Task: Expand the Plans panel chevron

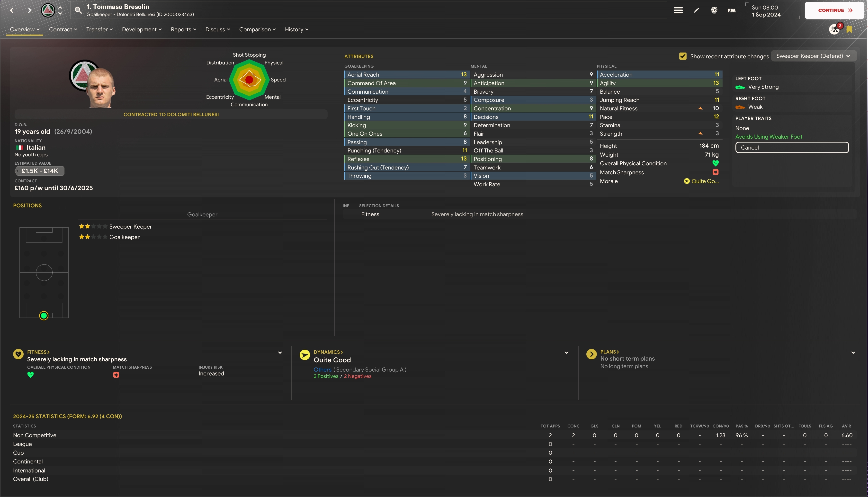Action: (x=853, y=353)
